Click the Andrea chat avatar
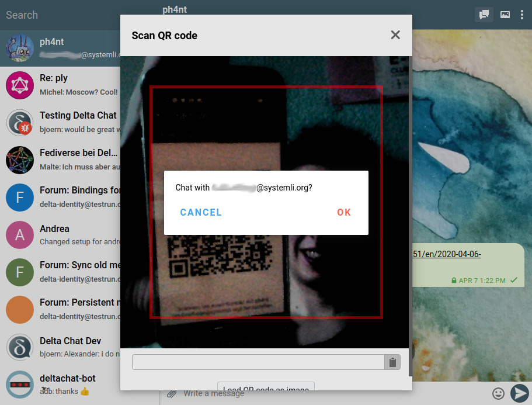532x405 pixels. pos(19,234)
